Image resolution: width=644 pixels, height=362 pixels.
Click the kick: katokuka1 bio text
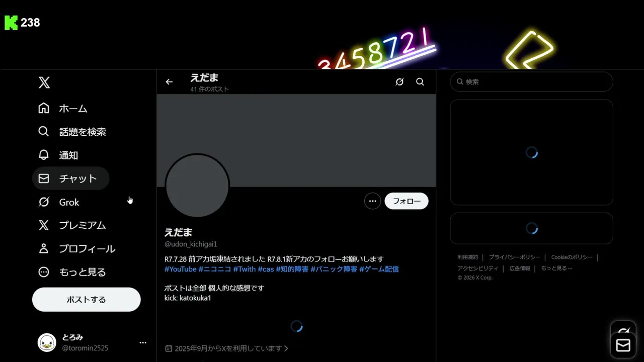coord(188,298)
